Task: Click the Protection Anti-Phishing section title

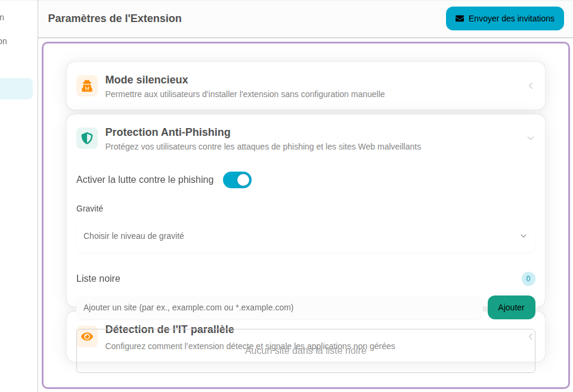Action: click(x=168, y=132)
